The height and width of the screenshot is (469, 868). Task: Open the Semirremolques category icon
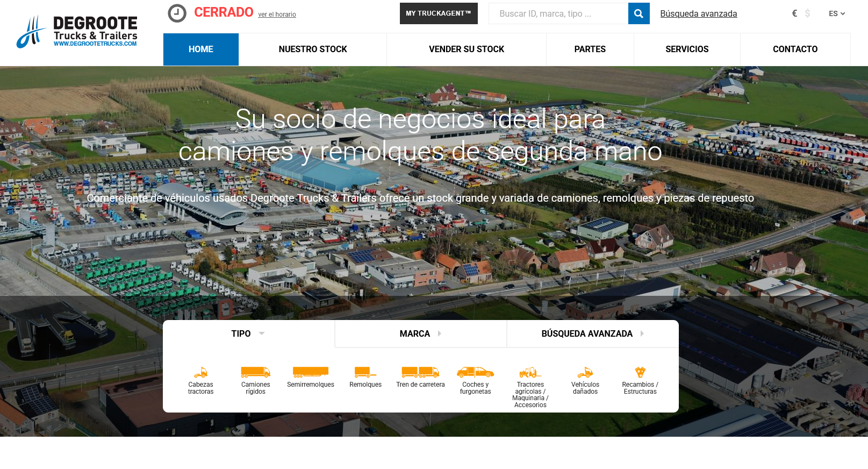(310, 372)
